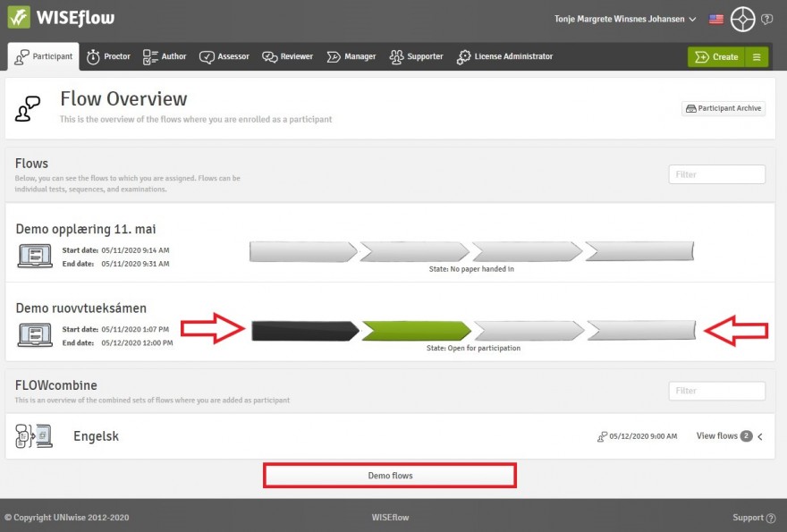Open the Participant Archive
The height and width of the screenshot is (532, 787).
(x=723, y=108)
